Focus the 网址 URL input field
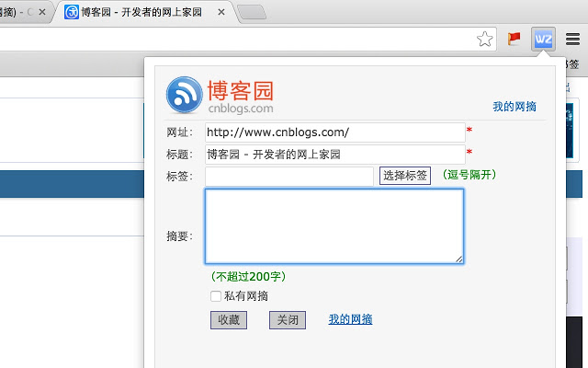 click(334, 132)
